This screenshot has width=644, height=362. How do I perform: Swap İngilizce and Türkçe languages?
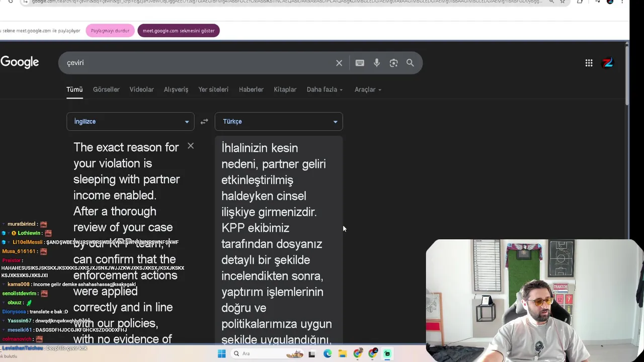point(204,122)
